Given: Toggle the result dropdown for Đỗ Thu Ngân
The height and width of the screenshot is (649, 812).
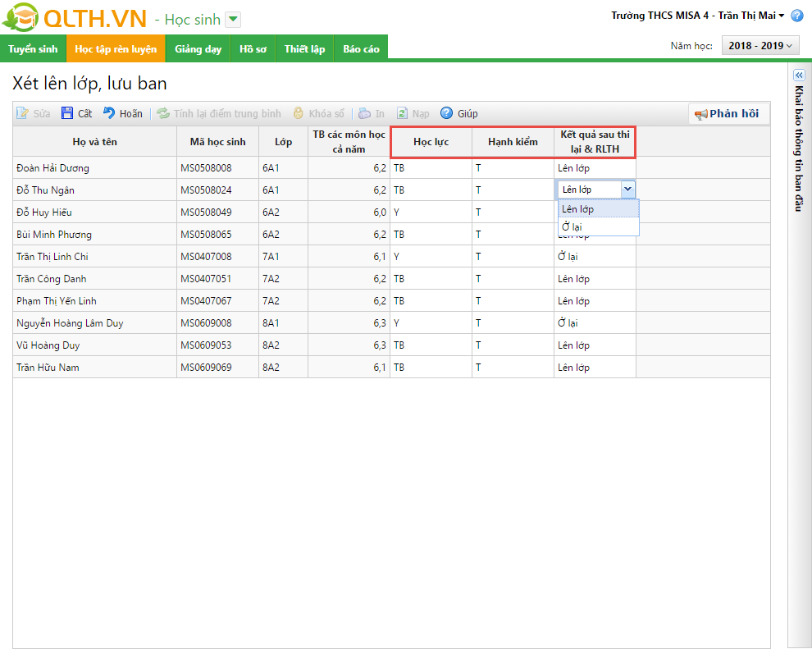Looking at the screenshot, I should point(627,190).
